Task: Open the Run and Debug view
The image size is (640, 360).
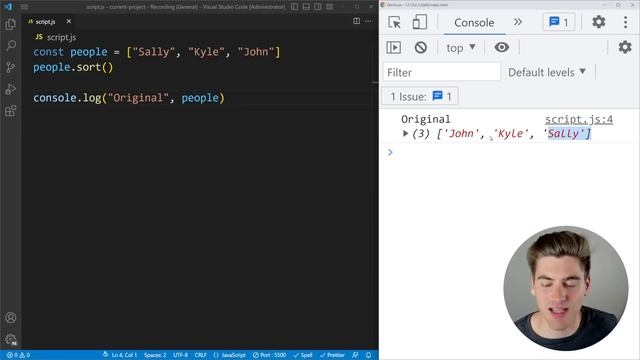Action: pyautogui.click(x=11, y=89)
